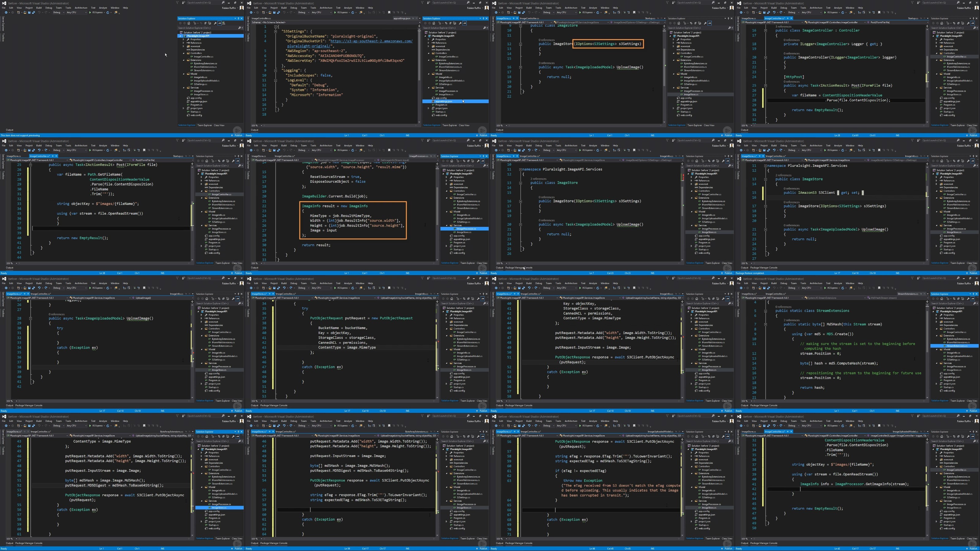
Task: Click View Class Diagram icon in Solution Explorer toolbar
Action: coord(224,23)
